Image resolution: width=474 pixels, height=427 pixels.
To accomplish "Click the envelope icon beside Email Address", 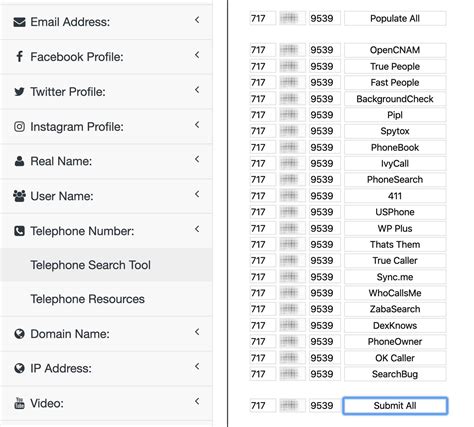I will pos(19,22).
